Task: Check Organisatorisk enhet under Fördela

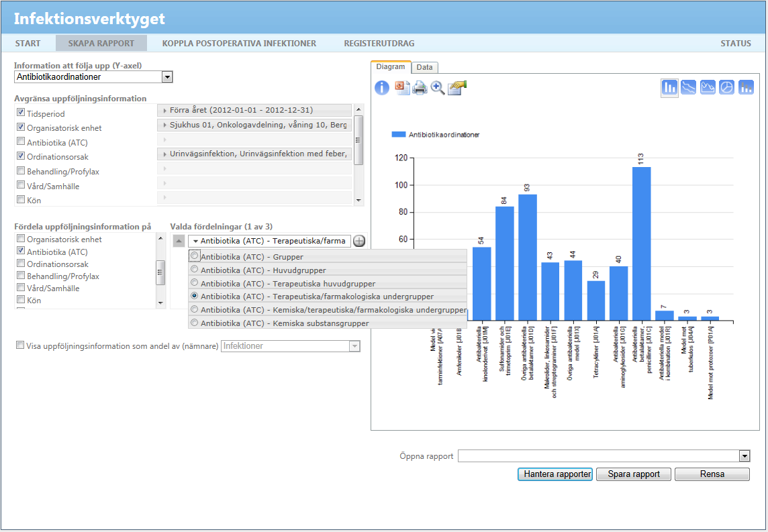Action: (21, 238)
